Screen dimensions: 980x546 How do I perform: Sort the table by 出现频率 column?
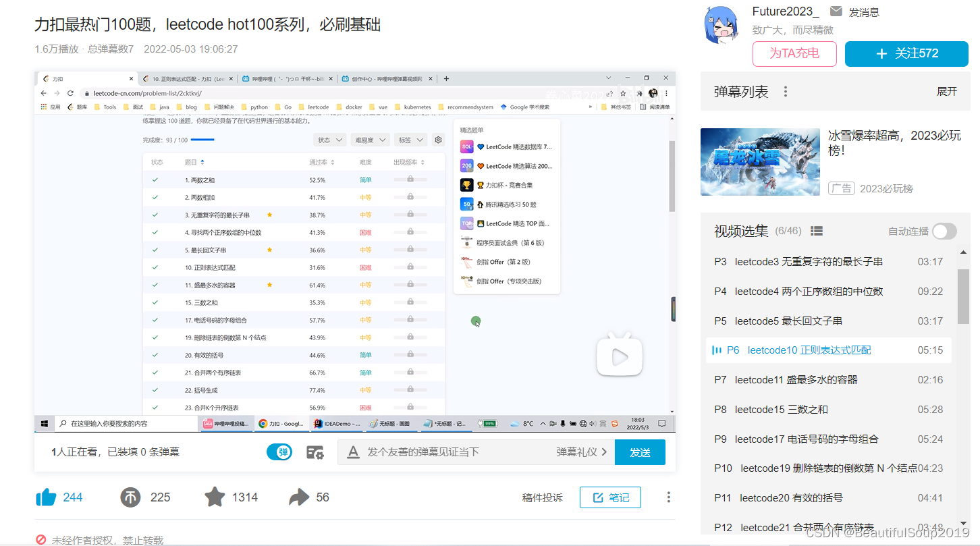click(x=409, y=163)
